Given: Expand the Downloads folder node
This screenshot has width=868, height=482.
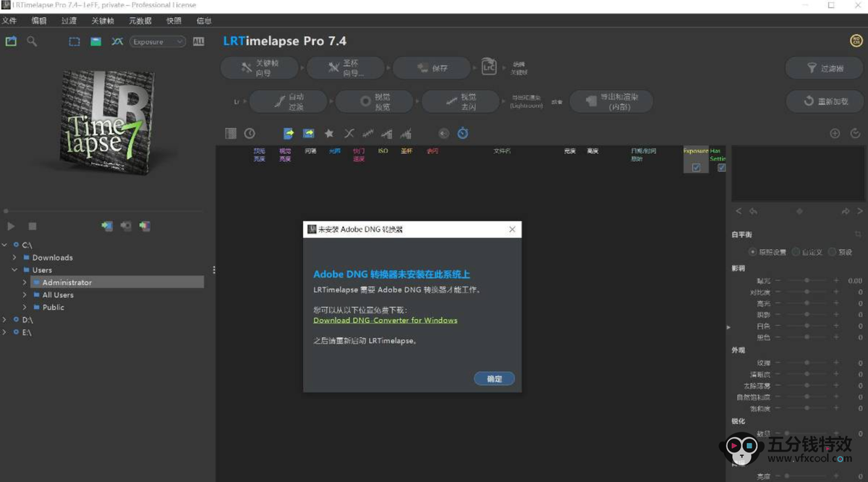Looking at the screenshot, I should (x=14, y=258).
